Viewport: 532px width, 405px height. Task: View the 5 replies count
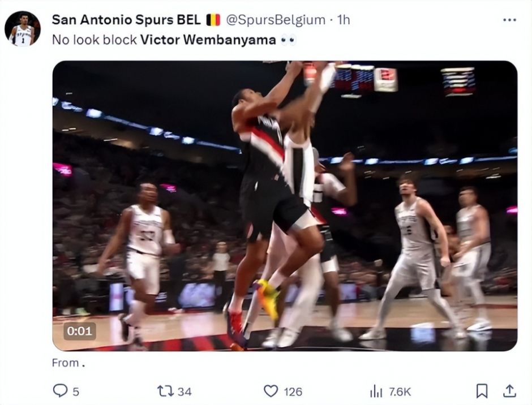pyautogui.click(x=76, y=392)
